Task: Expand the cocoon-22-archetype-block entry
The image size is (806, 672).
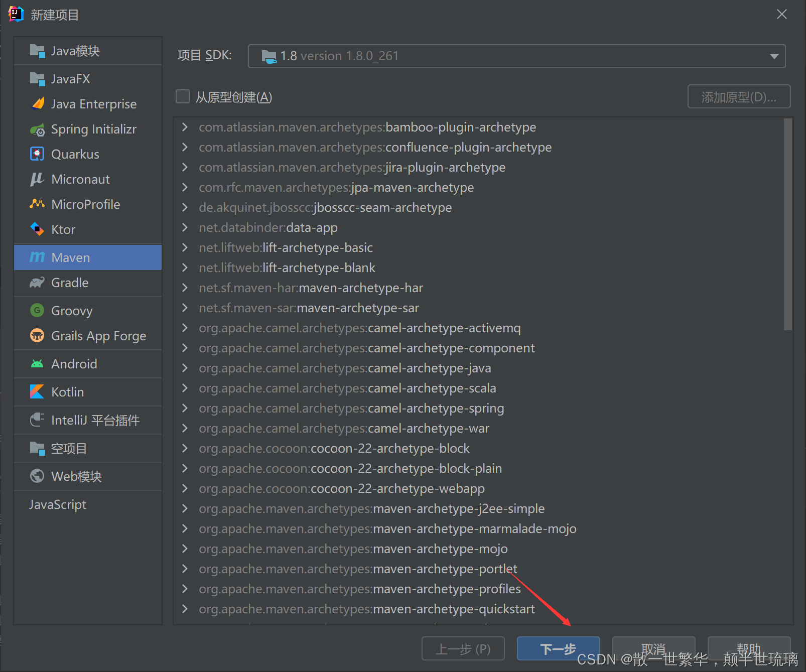Action: point(185,448)
